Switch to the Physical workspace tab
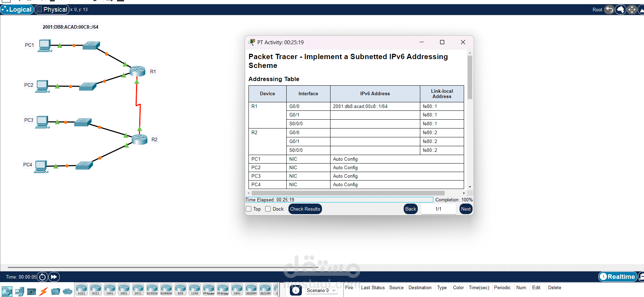 point(52,10)
